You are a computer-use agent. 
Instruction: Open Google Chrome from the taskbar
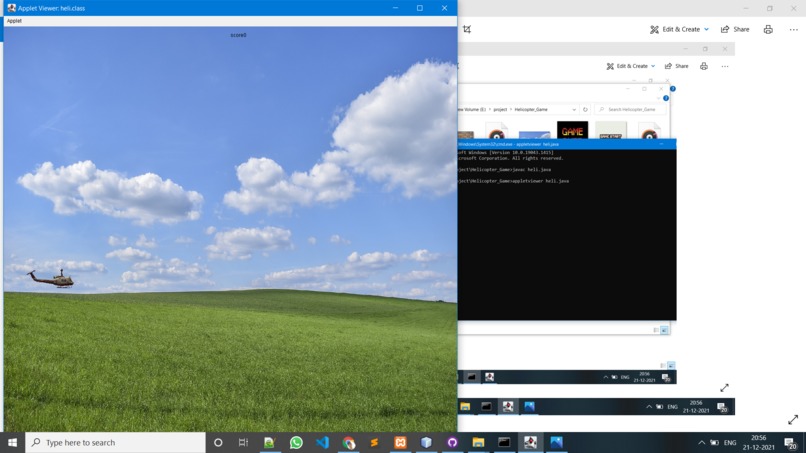tap(349, 442)
